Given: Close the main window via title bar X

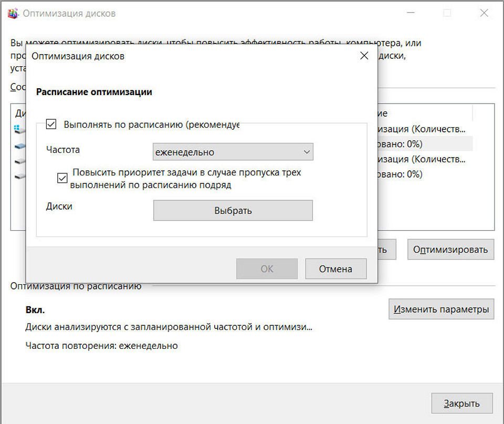Looking at the screenshot, I should pos(484,14).
